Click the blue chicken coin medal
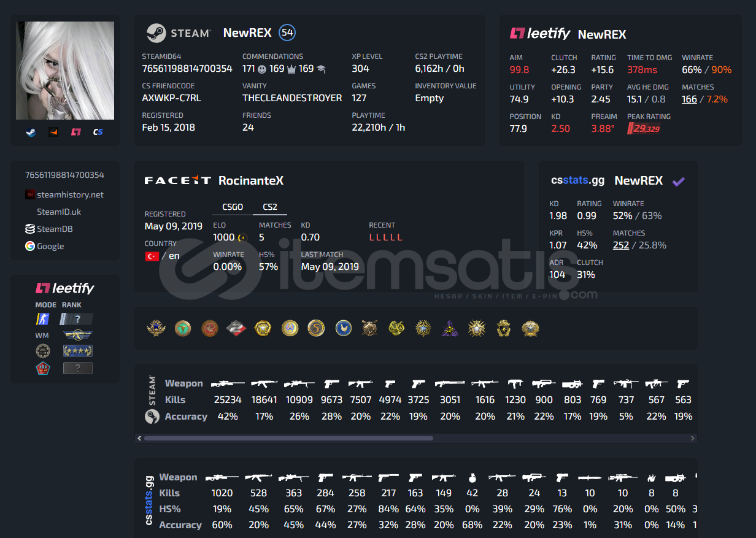 pos(344,328)
